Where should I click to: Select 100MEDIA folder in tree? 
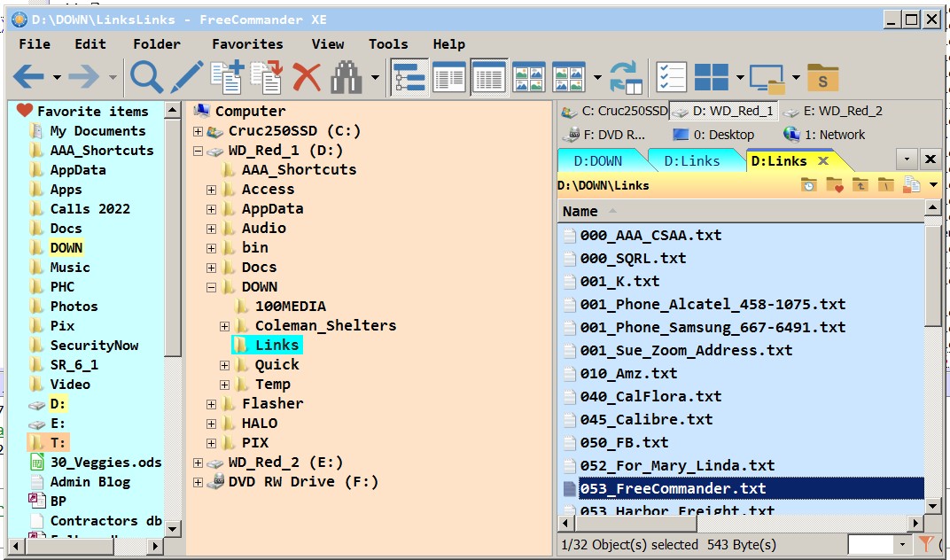tap(281, 306)
